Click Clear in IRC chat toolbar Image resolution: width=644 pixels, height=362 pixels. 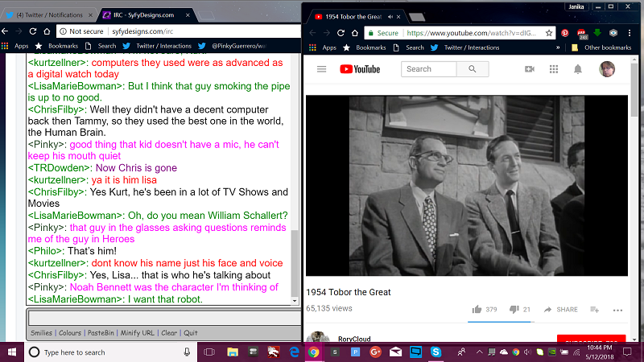tap(169, 333)
